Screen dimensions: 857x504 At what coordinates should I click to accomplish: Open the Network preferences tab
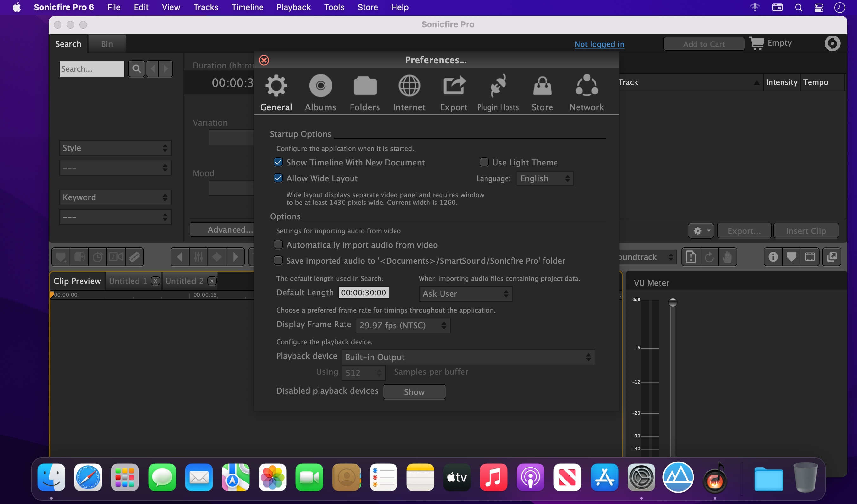(587, 93)
